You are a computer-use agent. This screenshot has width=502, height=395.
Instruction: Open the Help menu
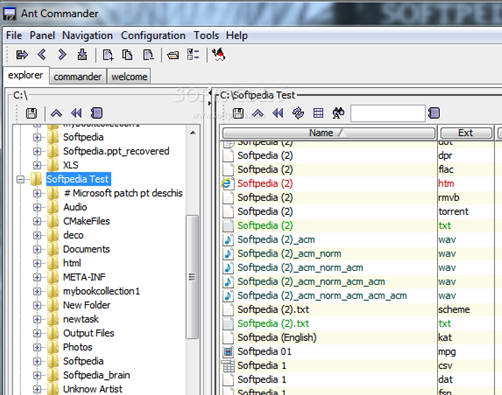tap(237, 35)
